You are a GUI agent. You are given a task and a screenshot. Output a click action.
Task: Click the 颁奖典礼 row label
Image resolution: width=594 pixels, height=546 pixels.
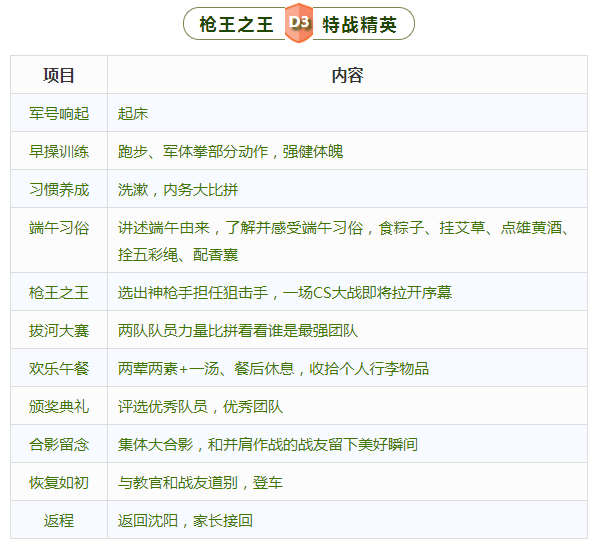pyautogui.click(x=59, y=407)
